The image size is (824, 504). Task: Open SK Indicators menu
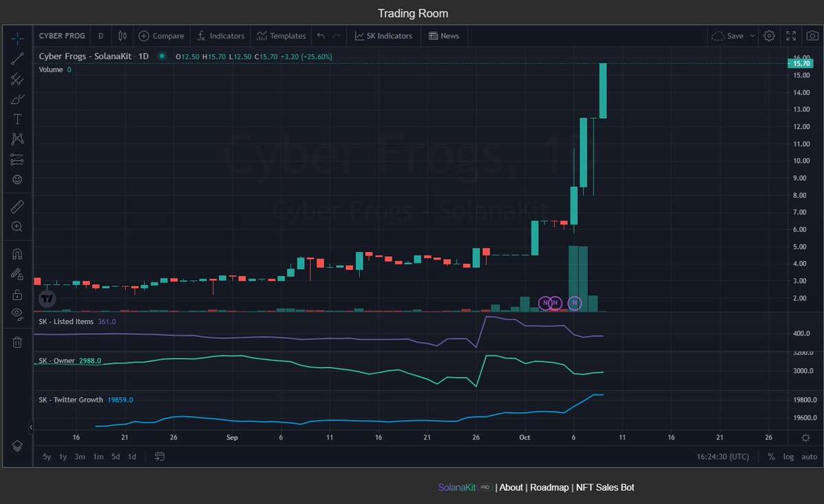[383, 36]
